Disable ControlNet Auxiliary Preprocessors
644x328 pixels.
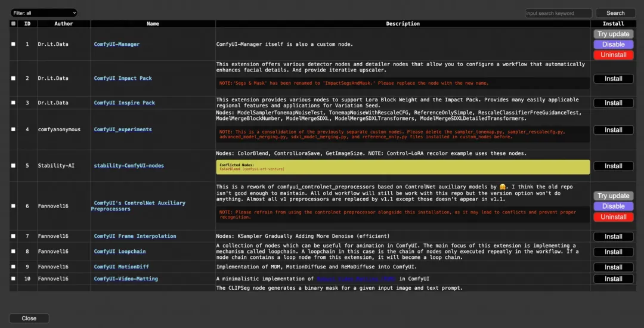pos(613,206)
